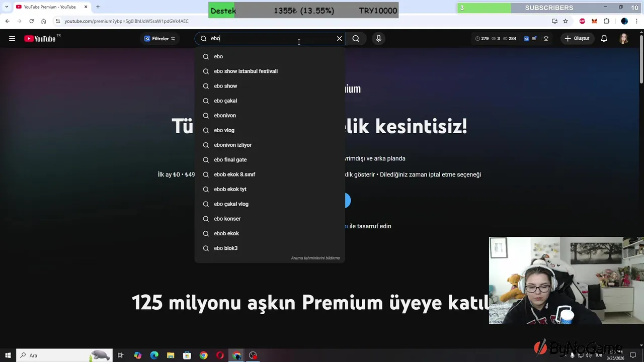The width and height of the screenshot is (644, 362).
Task: Open the Extensions puzzle icon
Action: point(606,21)
